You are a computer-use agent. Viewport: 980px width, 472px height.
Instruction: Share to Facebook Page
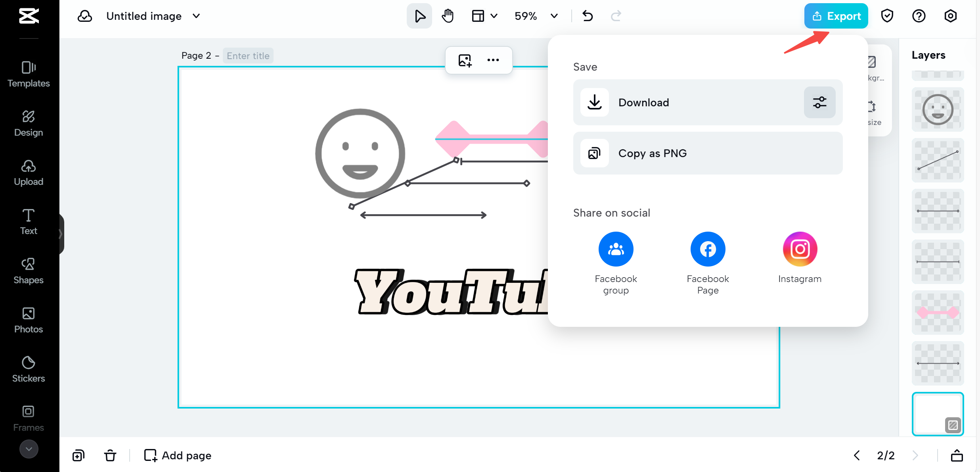[708, 249]
